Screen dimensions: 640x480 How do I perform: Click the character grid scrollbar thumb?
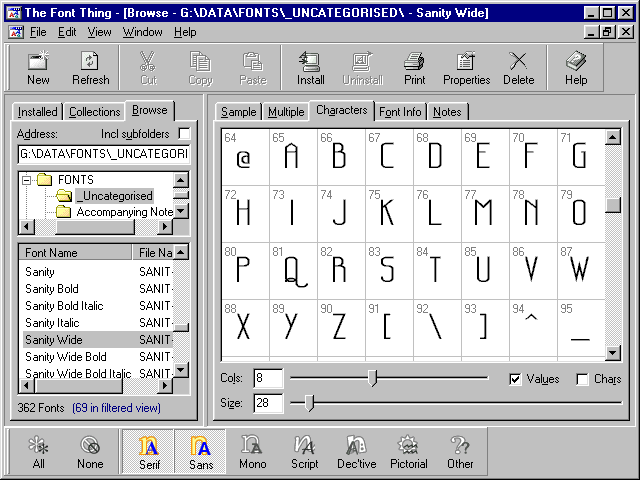tap(613, 204)
